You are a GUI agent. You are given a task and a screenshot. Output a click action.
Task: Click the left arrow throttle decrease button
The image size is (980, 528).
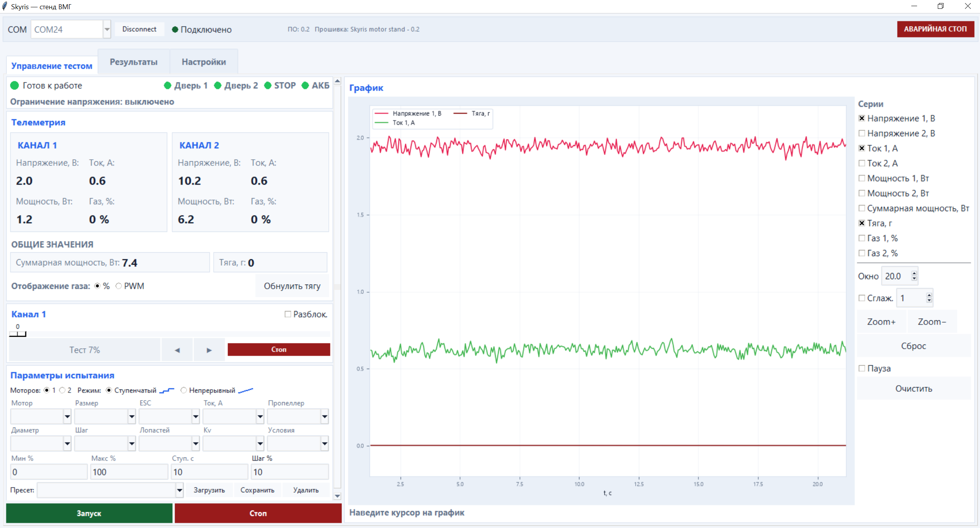pos(177,350)
